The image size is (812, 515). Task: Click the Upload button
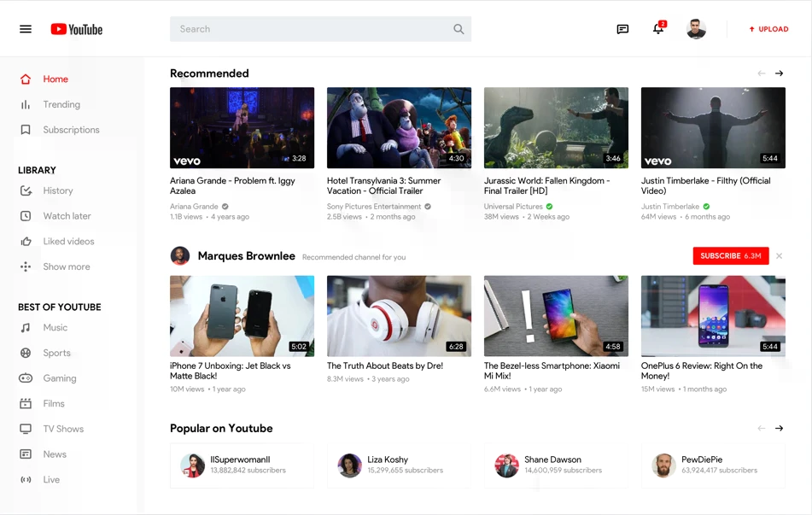[x=768, y=29]
